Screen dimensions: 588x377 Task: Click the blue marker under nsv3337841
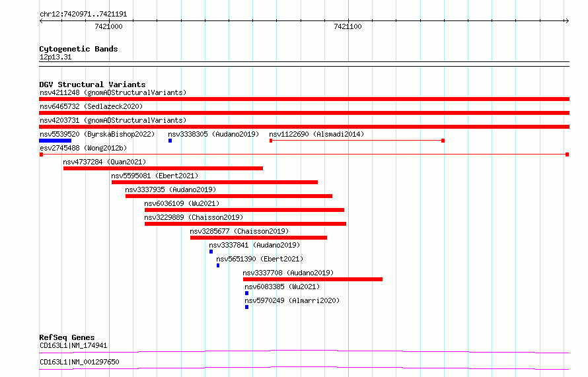[211, 252]
